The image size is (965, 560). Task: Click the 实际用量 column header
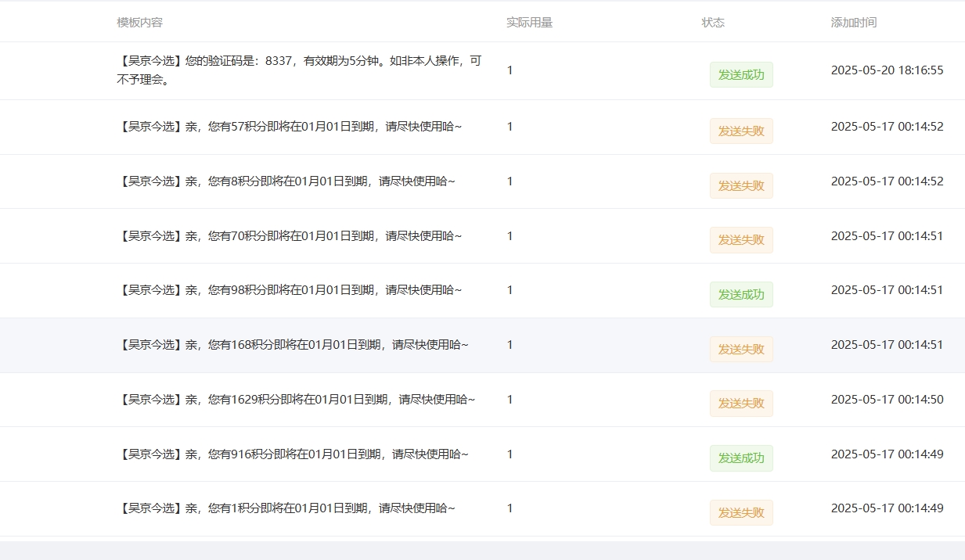529,23
